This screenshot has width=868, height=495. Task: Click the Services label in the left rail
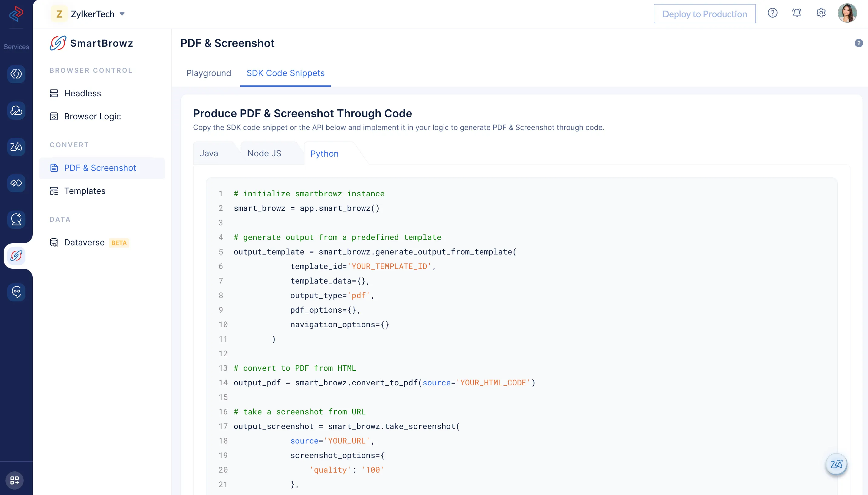click(16, 47)
